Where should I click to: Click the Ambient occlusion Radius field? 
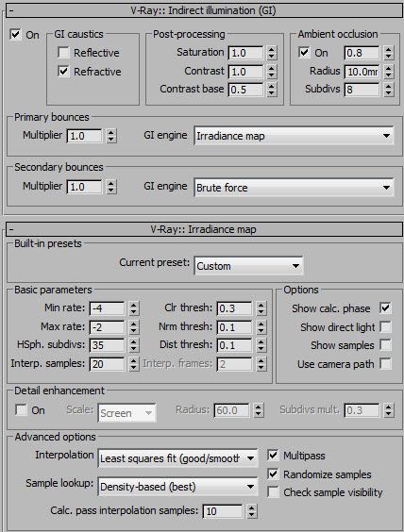(x=362, y=72)
